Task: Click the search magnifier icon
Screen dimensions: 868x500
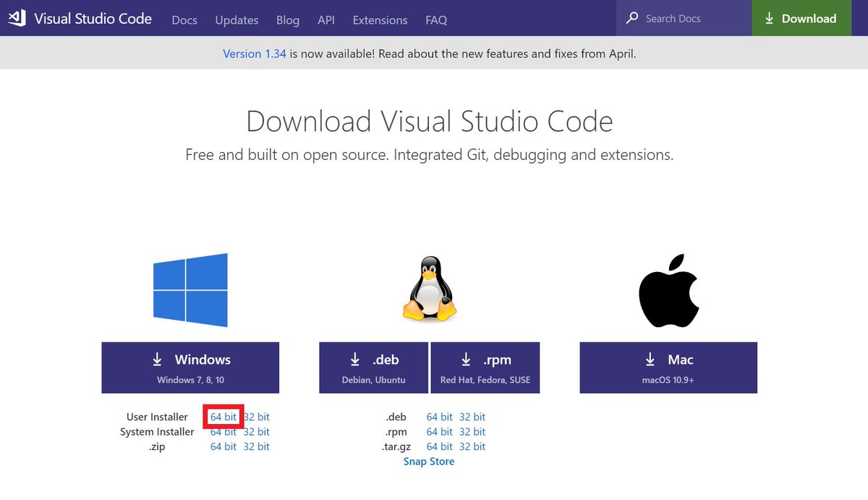Action: [x=632, y=18]
